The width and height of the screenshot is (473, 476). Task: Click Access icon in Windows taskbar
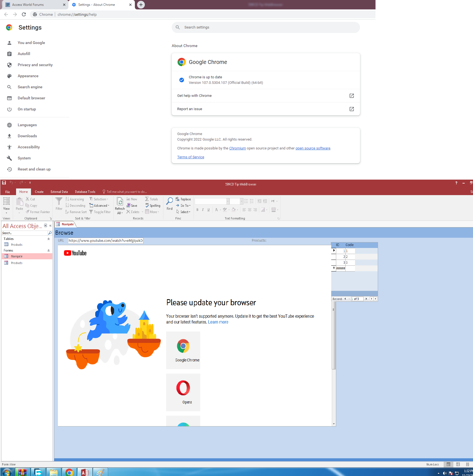[x=85, y=472]
